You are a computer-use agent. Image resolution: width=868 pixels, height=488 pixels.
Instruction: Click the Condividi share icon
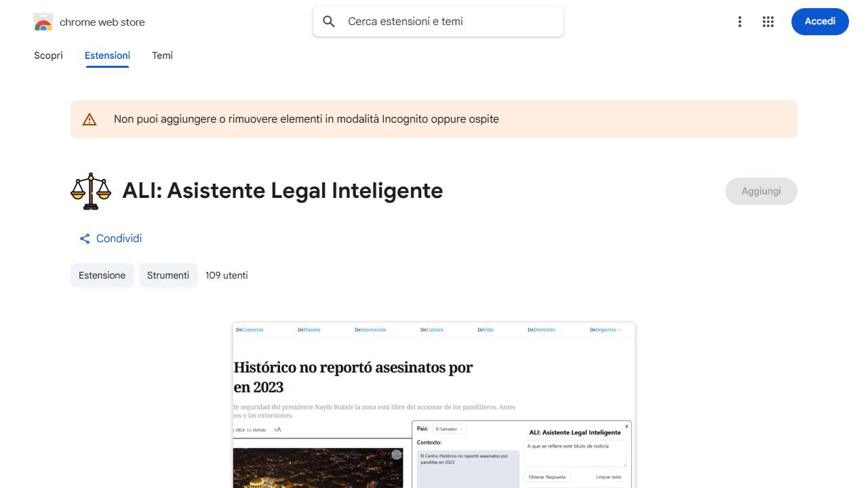point(84,239)
